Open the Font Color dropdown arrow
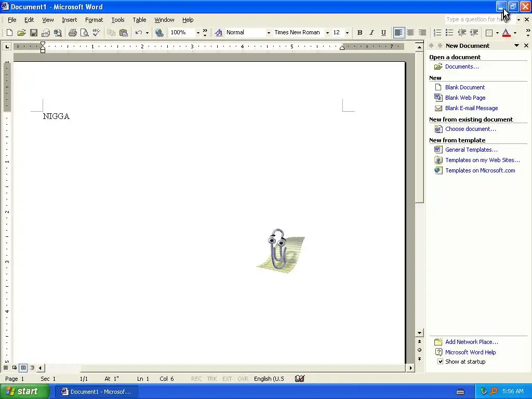This screenshot has height=399, width=532. click(x=515, y=33)
